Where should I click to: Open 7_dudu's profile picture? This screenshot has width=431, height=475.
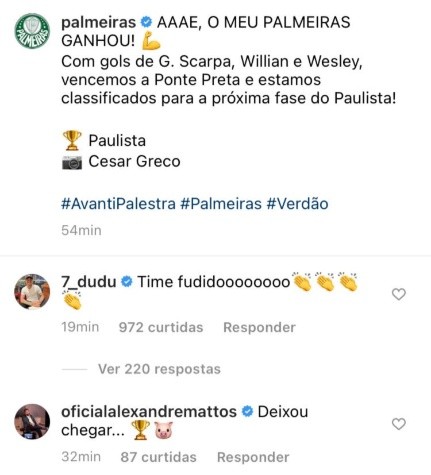[32, 292]
